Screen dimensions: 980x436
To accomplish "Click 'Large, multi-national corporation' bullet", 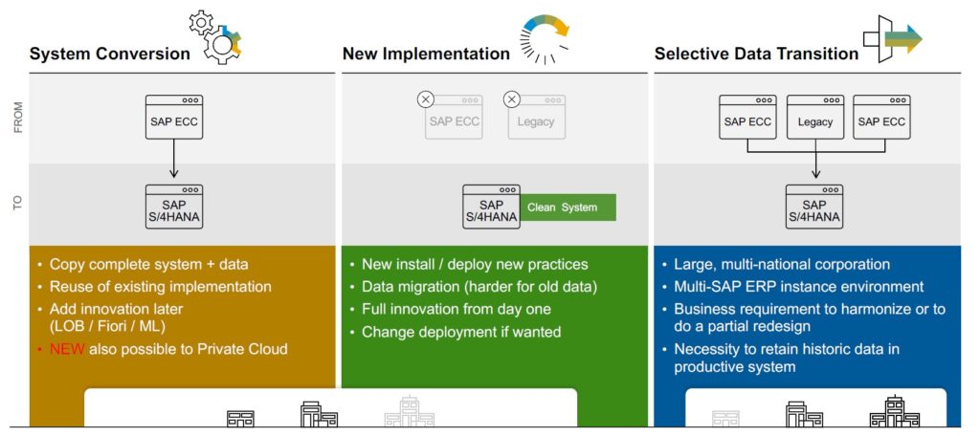I will [782, 264].
